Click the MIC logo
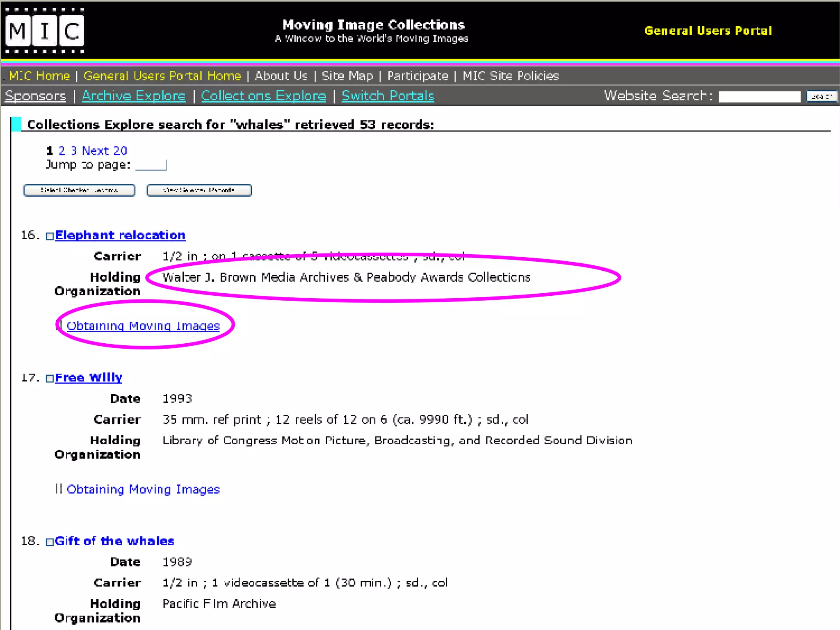This screenshot has width=840, height=630. pyautogui.click(x=45, y=31)
